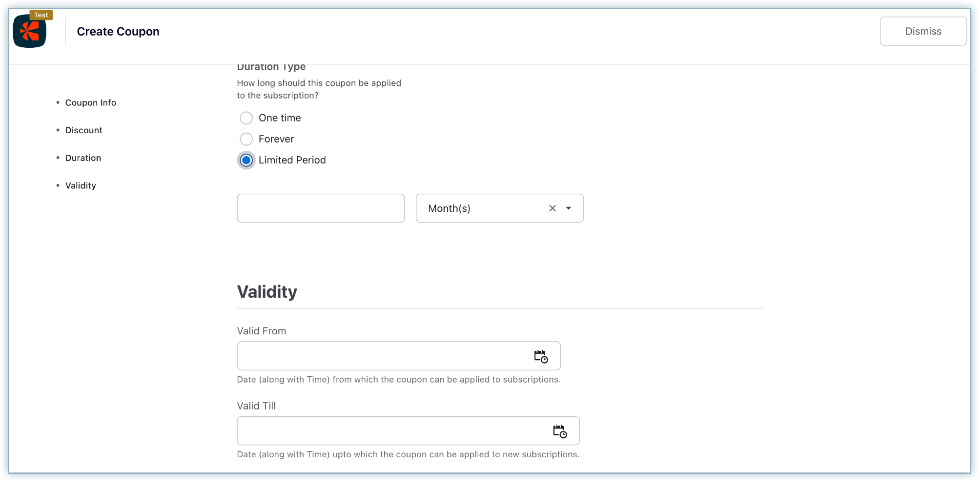This screenshot has width=980, height=482.
Task: Jump to the Validity section link
Action: click(x=80, y=185)
